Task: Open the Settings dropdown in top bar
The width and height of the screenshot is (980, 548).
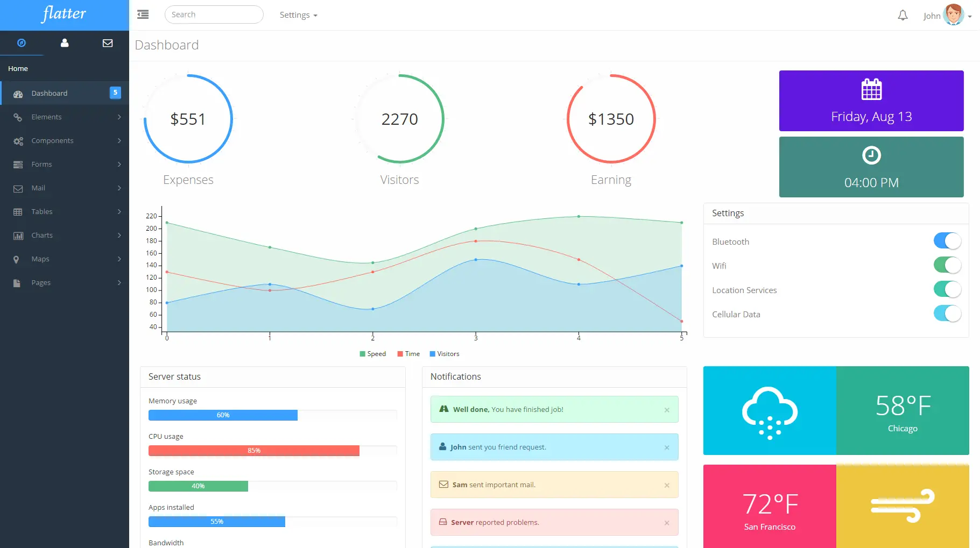Action: pyautogui.click(x=299, y=15)
